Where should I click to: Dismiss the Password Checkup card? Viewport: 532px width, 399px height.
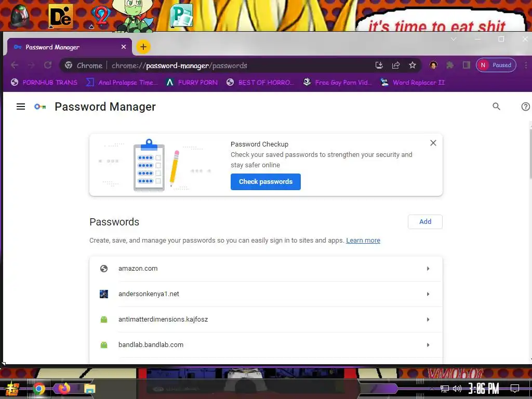click(433, 143)
